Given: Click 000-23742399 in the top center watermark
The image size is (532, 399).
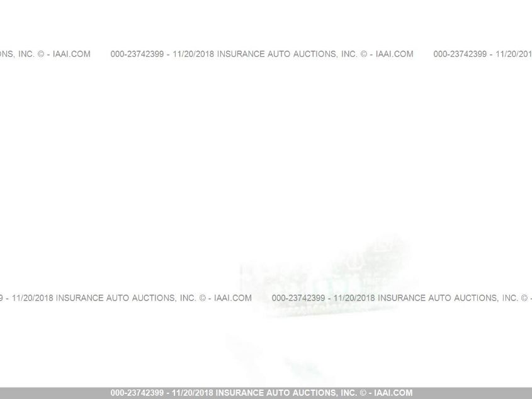Looking at the screenshot, I should pos(137,54).
